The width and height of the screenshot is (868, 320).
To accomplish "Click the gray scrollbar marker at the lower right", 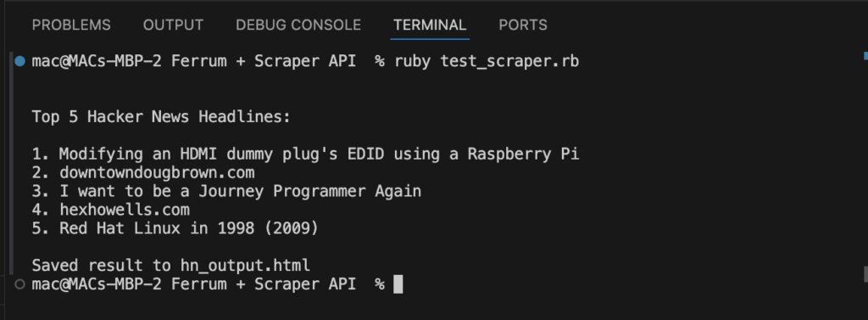I will coord(865,274).
